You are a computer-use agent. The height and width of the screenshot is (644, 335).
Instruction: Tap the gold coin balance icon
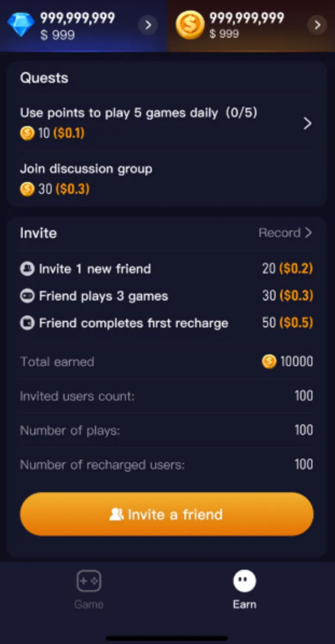[190, 25]
